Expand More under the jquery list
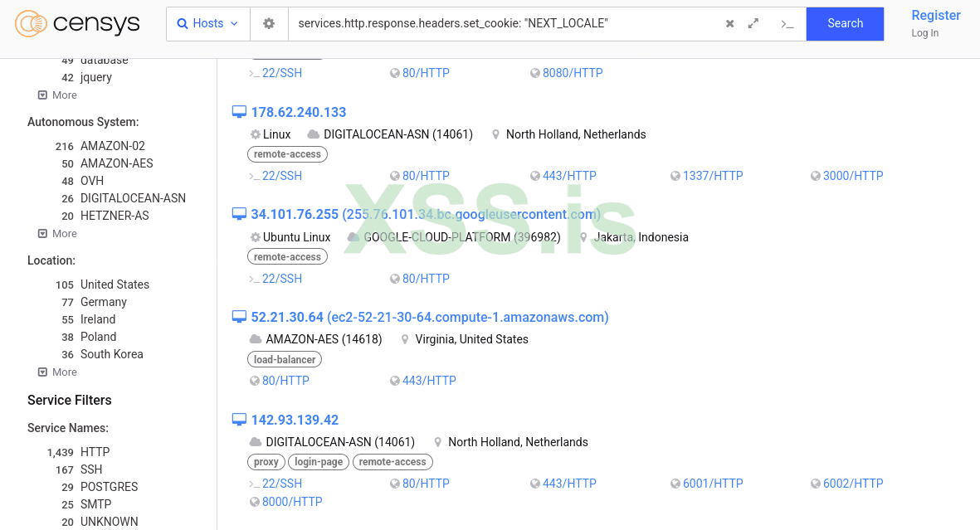This screenshot has height=530, width=980. (x=57, y=95)
